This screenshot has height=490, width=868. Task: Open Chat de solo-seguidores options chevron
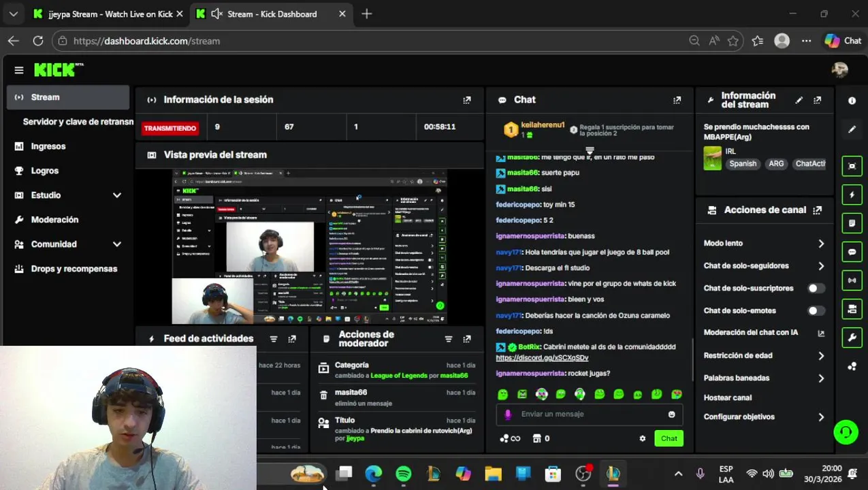coord(821,266)
